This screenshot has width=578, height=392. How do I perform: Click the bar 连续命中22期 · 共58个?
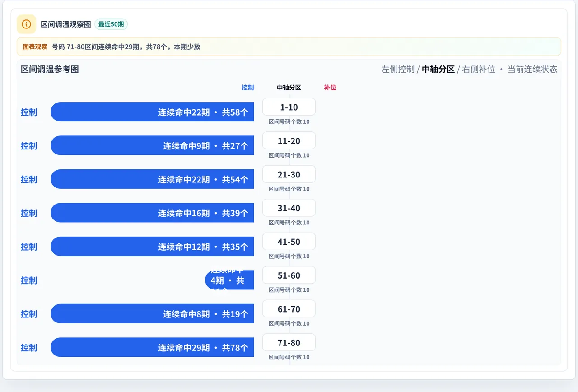pyautogui.click(x=152, y=112)
